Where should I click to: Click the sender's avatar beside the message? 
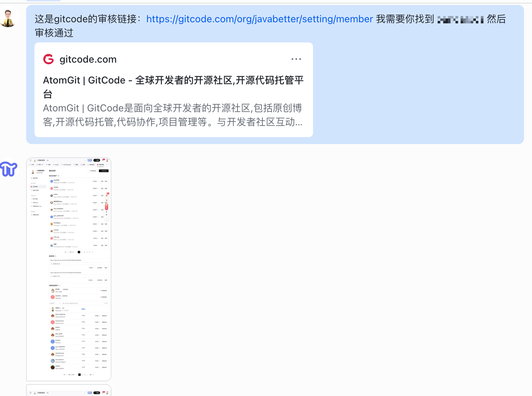[x=8, y=18]
